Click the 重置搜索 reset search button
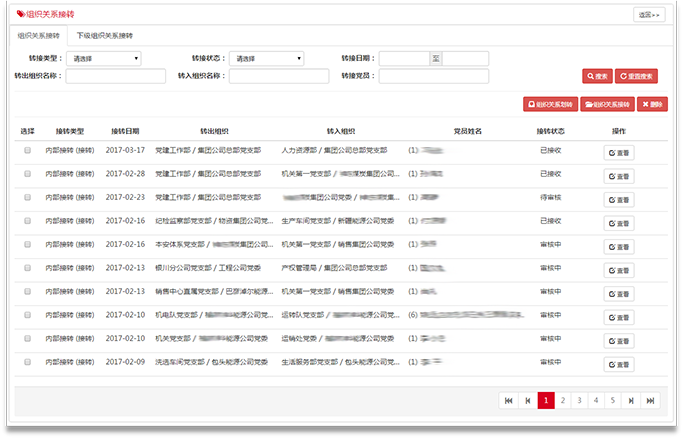This screenshot has height=439, width=683. [x=636, y=76]
